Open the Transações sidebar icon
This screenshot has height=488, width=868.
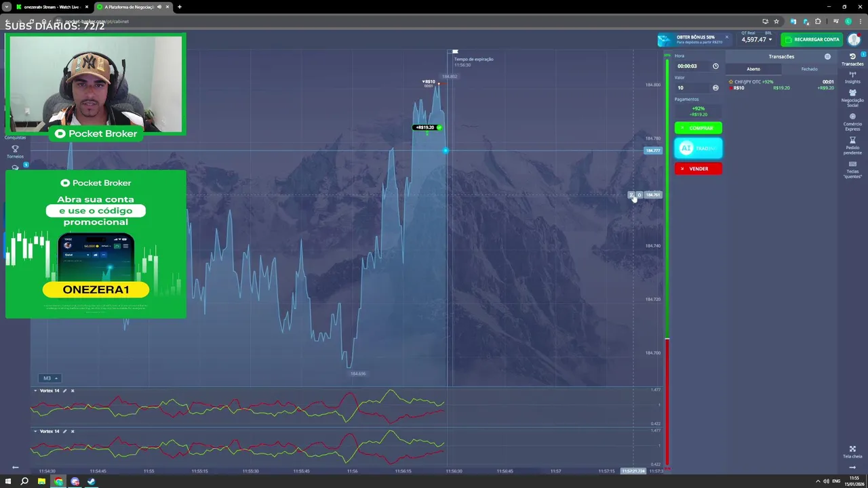click(852, 60)
